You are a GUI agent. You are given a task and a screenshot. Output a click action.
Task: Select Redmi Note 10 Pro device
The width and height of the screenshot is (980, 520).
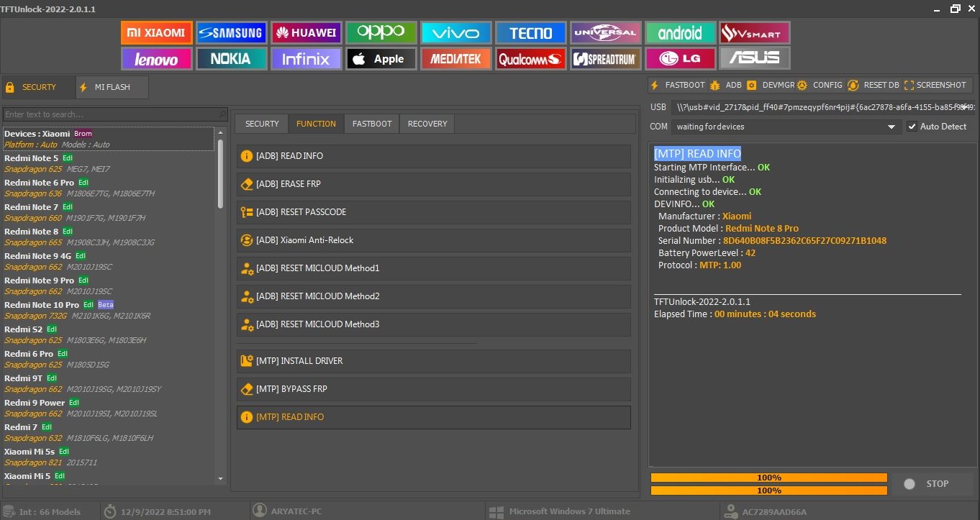pos(109,310)
